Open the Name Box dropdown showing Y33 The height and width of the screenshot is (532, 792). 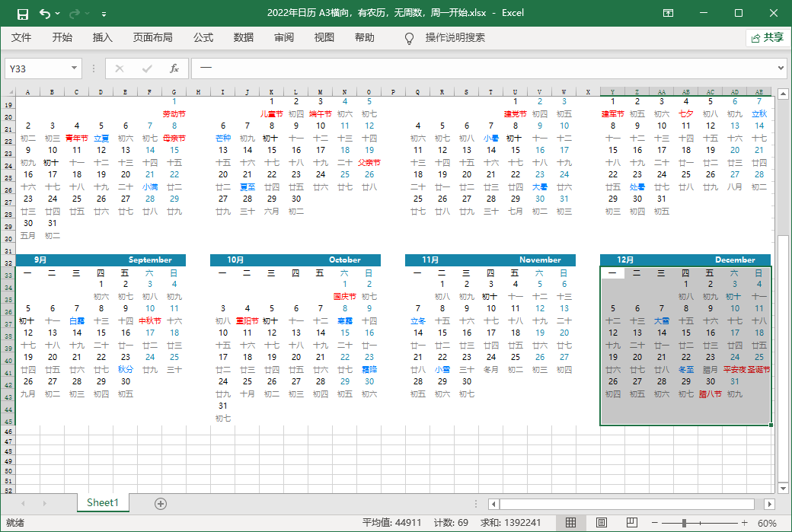pos(74,68)
